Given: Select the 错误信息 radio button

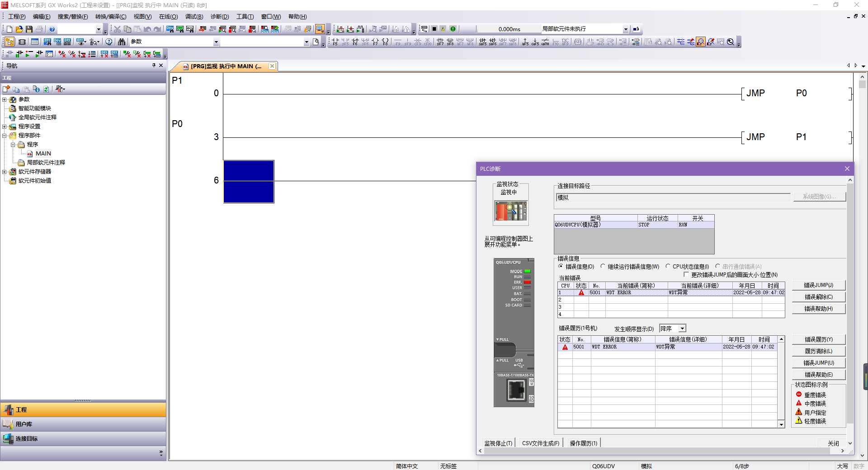Looking at the screenshot, I should 561,267.
